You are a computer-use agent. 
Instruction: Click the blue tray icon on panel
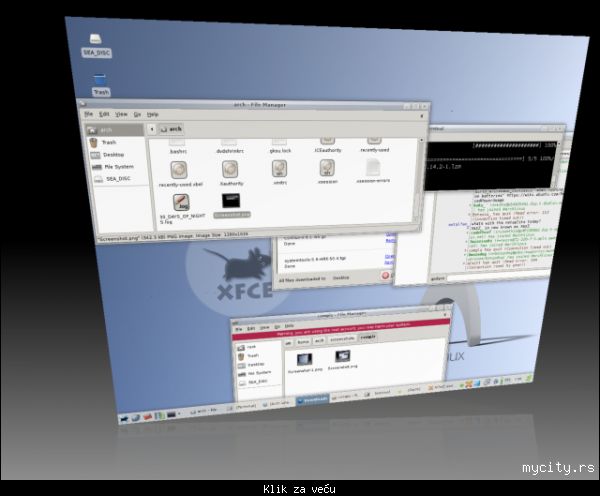click(476, 383)
